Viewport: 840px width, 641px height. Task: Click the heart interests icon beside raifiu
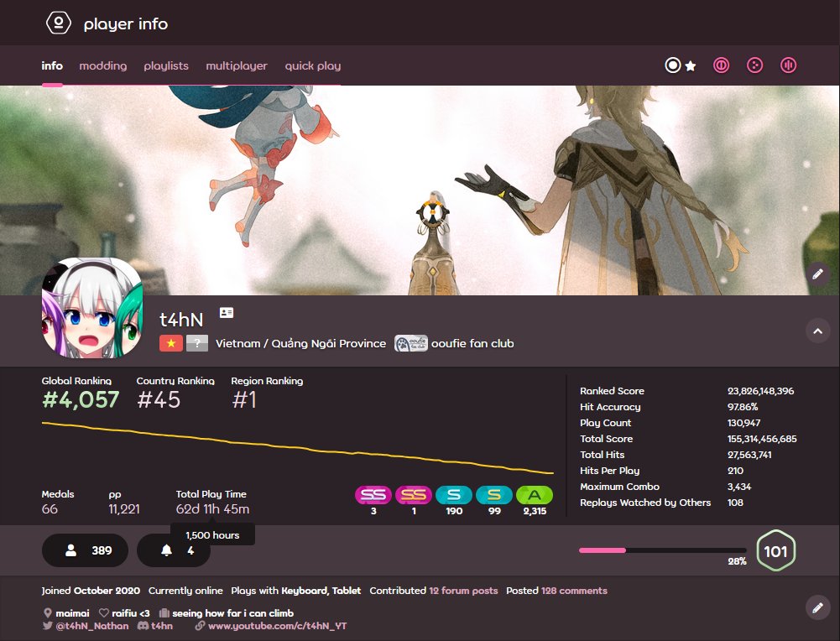click(104, 612)
